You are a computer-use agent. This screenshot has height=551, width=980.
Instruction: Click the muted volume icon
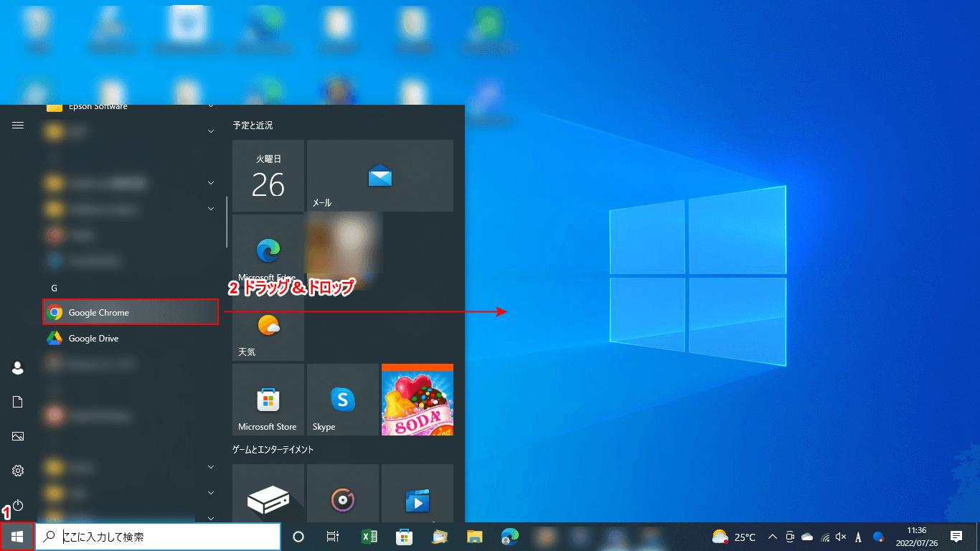[841, 537]
